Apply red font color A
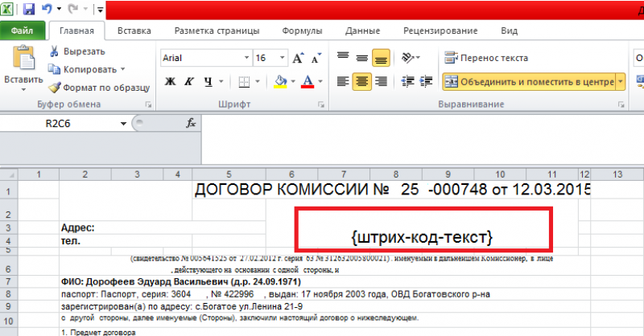Image resolution: width=644 pixels, height=336 pixels. [x=308, y=81]
